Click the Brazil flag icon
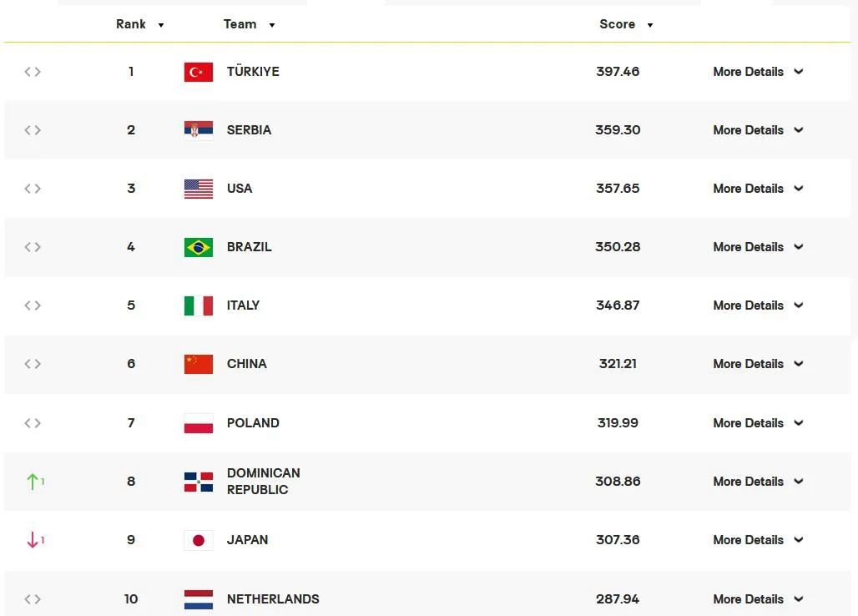 point(199,247)
